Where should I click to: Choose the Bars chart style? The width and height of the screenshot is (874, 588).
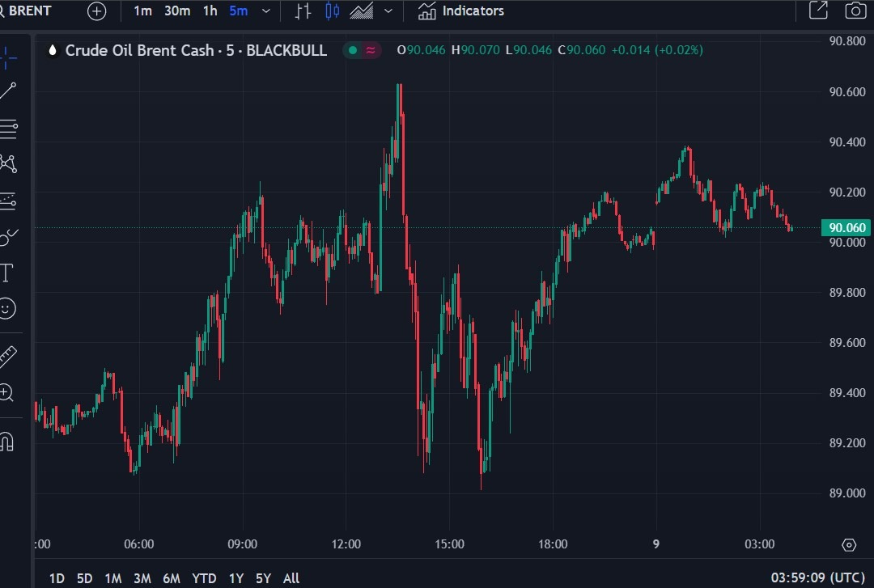coord(303,11)
